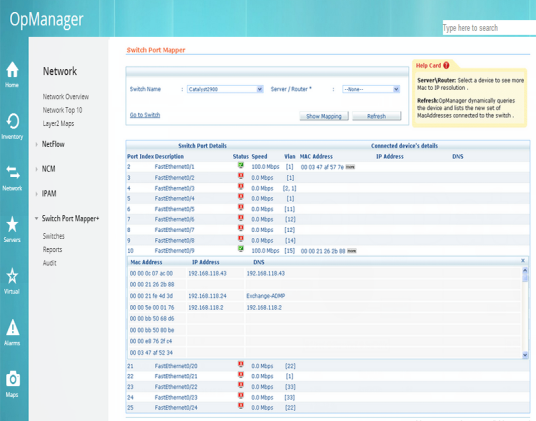
Task: Open the Inventory sidebar icon
Action: click(x=12, y=121)
